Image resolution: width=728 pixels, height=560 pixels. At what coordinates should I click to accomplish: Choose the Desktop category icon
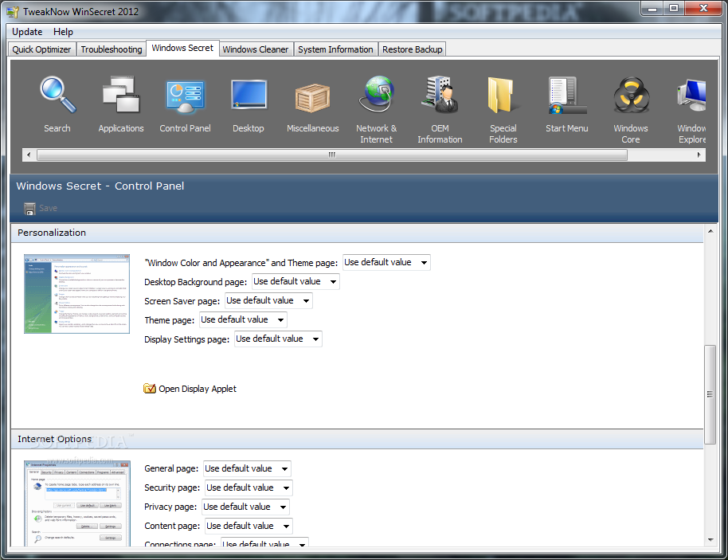tap(249, 95)
